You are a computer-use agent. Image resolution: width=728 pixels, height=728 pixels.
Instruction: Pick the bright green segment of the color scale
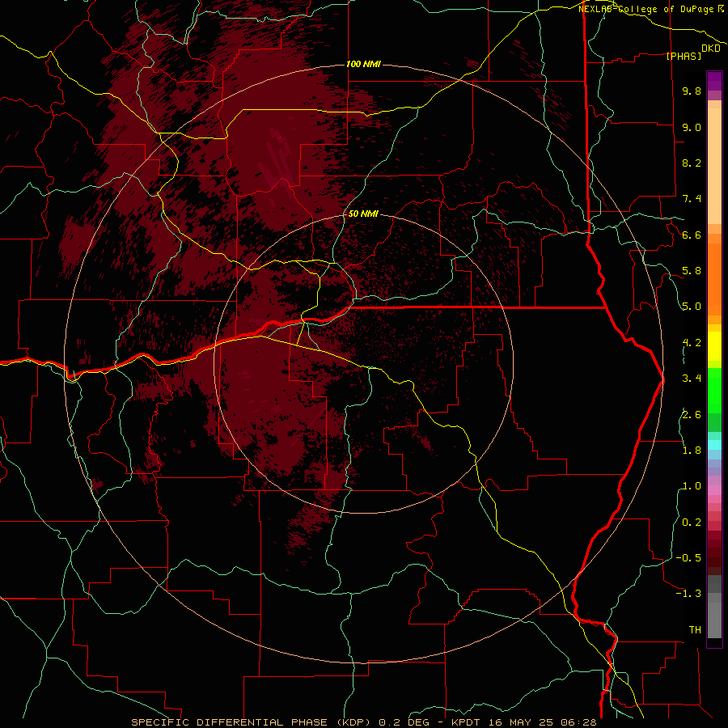714,390
